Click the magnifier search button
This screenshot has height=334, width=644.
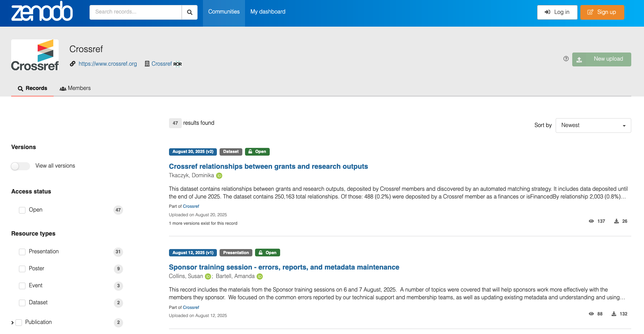189,12
